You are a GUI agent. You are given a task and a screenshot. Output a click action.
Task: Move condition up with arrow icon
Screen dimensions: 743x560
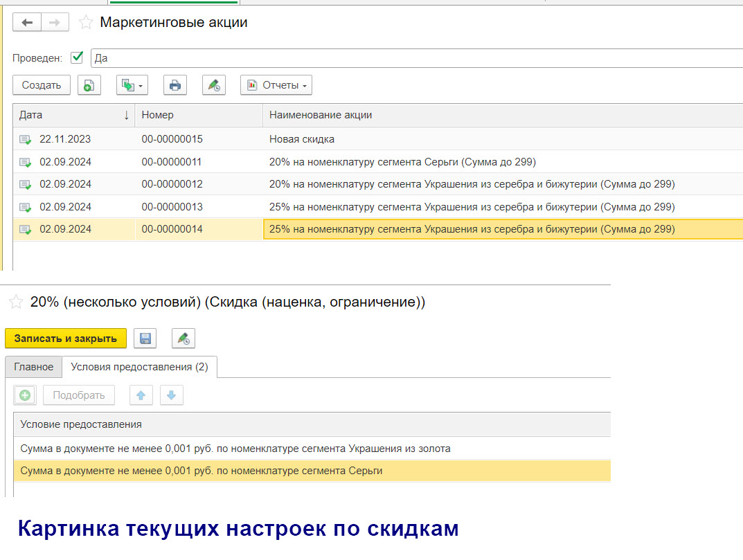(141, 395)
